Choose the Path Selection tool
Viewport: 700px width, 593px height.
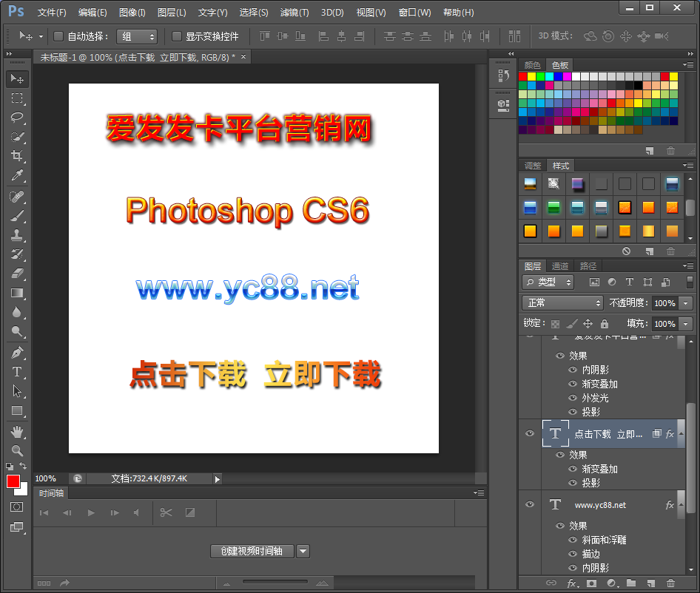(x=17, y=391)
